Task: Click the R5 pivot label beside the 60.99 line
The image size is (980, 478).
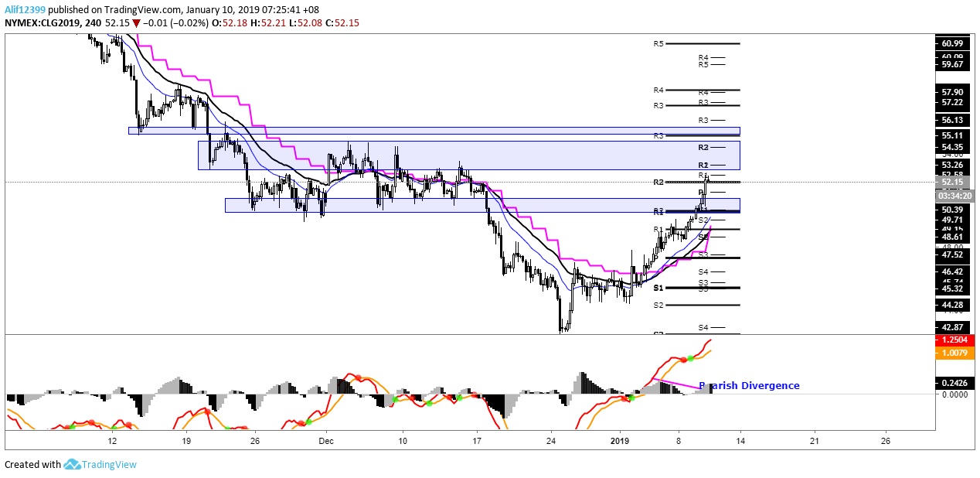Action: (658, 44)
